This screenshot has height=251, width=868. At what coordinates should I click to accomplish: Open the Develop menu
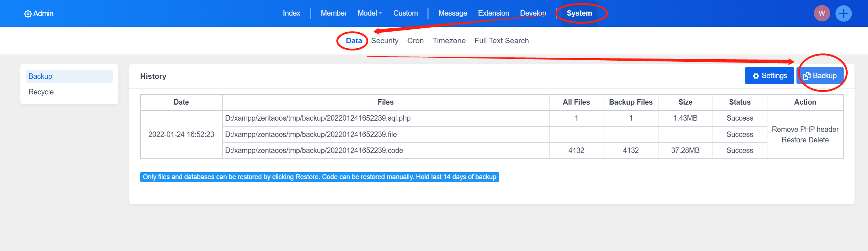(x=533, y=13)
